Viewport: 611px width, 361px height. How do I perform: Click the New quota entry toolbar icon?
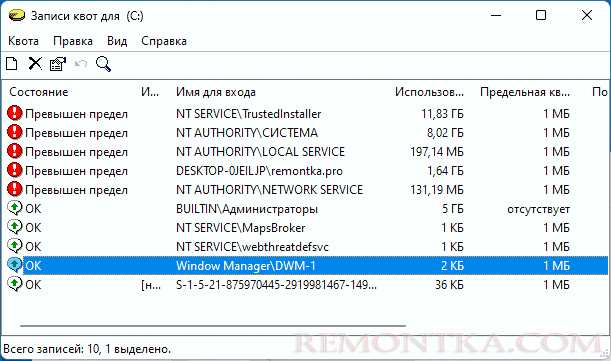(12, 63)
